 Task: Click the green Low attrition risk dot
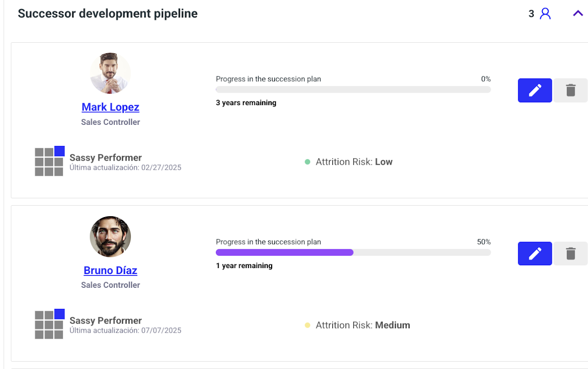307,162
